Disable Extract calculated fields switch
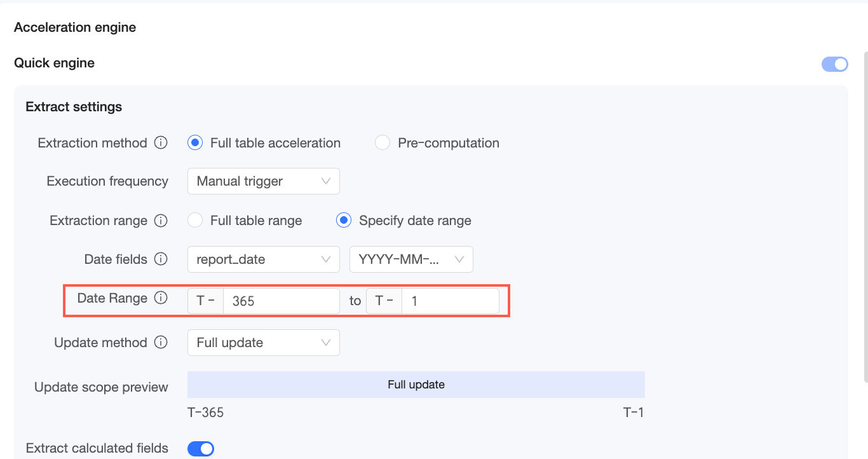The width and height of the screenshot is (868, 459). [x=201, y=449]
